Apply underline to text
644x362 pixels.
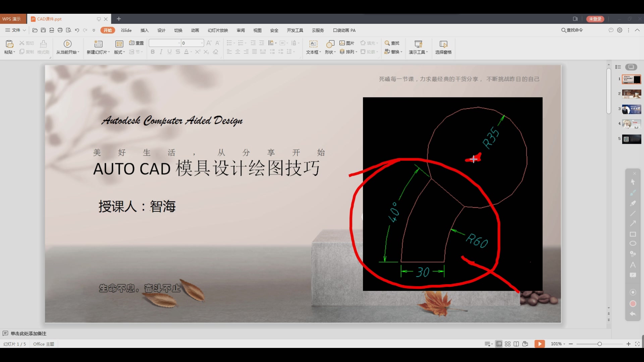pos(169,52)
